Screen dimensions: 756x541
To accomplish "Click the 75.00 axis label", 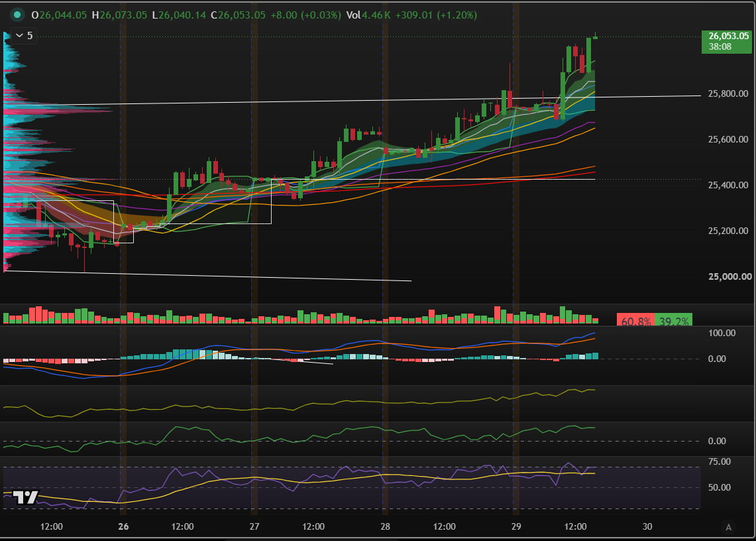I will (x=720, y=462).
